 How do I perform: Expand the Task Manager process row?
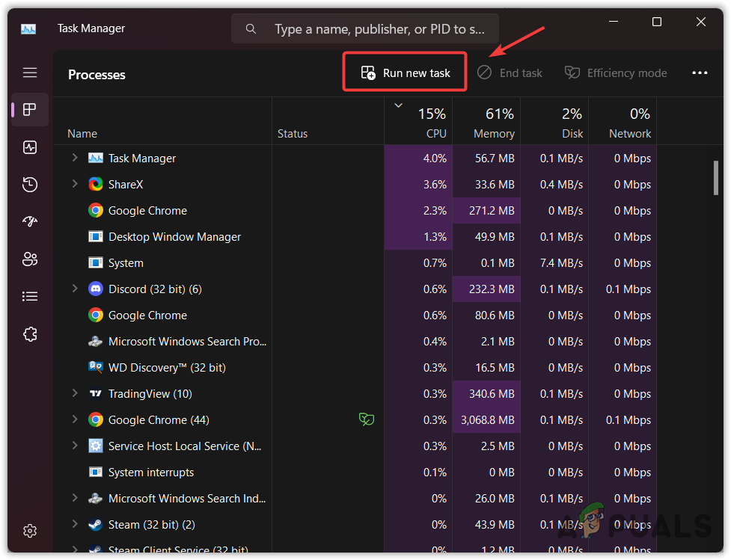click(75, 158)
